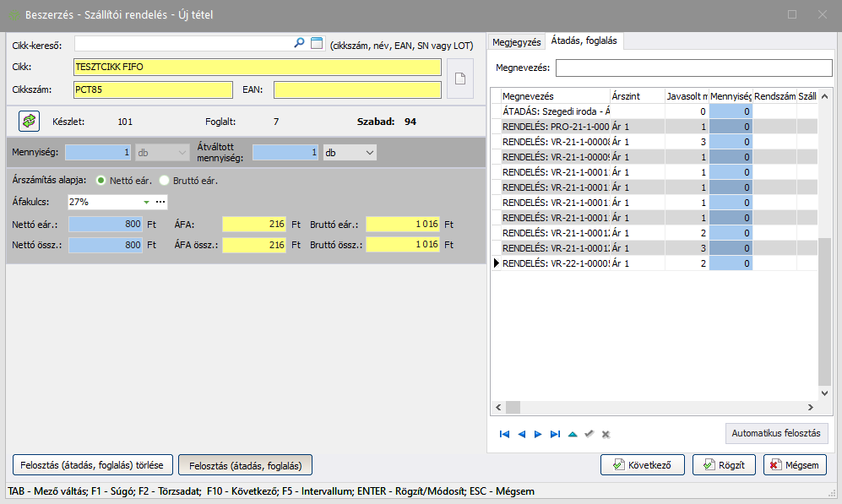The image size is (842, 504).
Task: Click the search magnifier in Cikk-kereső
Action: coord(299,42)
